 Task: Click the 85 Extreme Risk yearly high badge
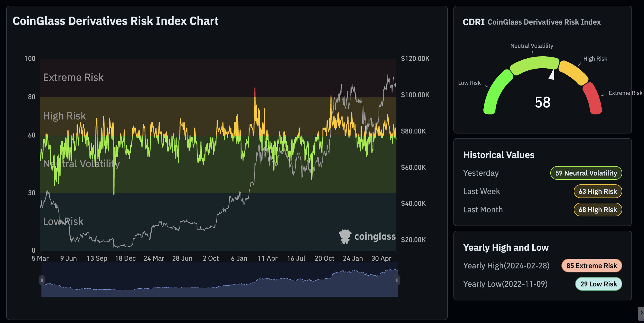point(591,266)
